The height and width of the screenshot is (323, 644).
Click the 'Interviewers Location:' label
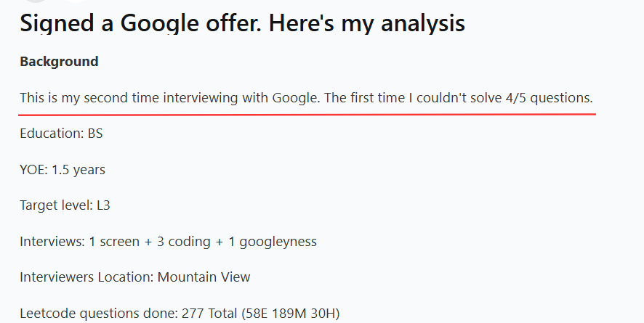pos(86,277)
